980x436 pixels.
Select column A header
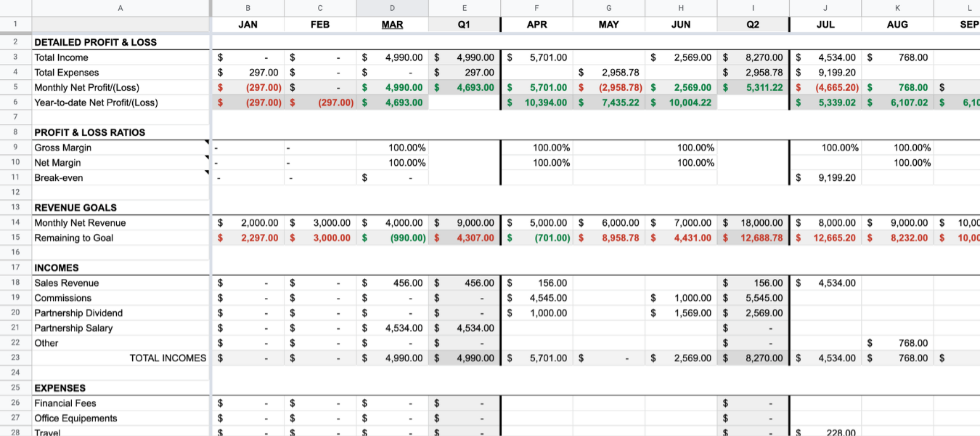click(x=121, y=8)
